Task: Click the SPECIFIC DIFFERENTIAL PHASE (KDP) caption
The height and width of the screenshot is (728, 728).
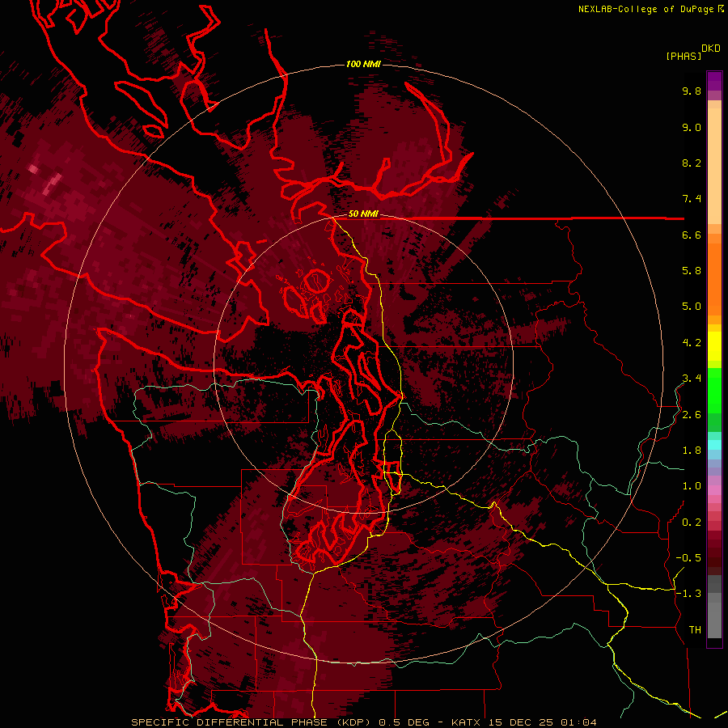Action: [252, 722]
